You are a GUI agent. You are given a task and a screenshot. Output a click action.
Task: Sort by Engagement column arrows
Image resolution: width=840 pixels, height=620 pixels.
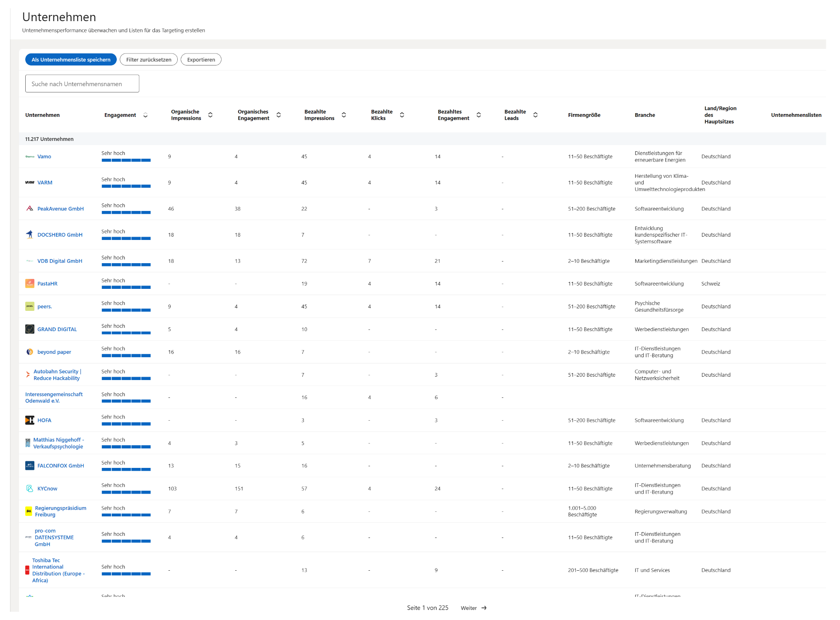(145, 115)
